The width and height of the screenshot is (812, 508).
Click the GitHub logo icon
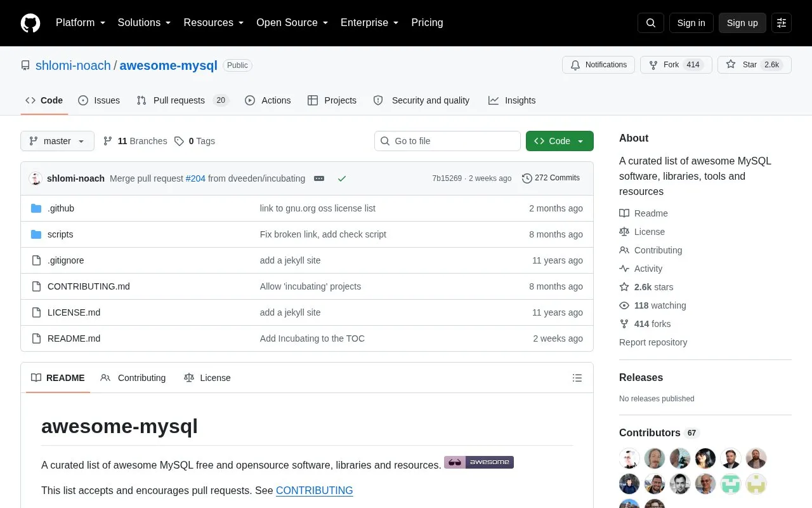(x=30, y=23)
